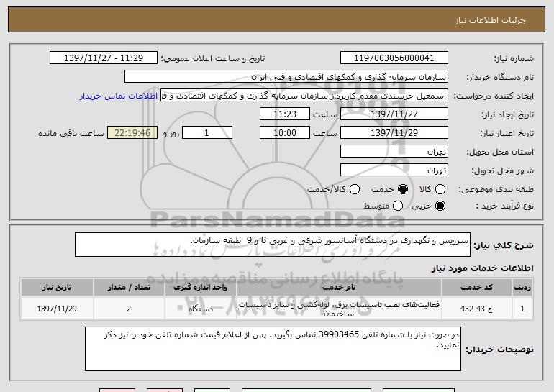Click the ردیف column header
This screenshot has width=554, height=392.
tap(522, 288)
